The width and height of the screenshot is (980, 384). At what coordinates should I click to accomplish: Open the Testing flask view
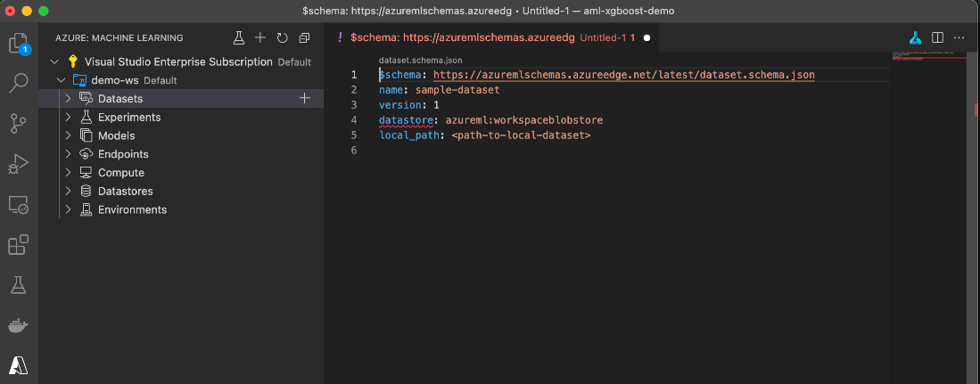[x=19, y=285]
